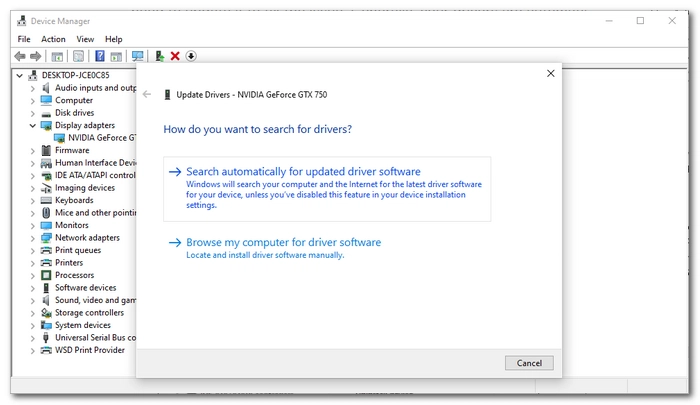The height and width of the screenshot is (405, 700).
Task: Select the Human Interface Devices entry
Action: 95,163
